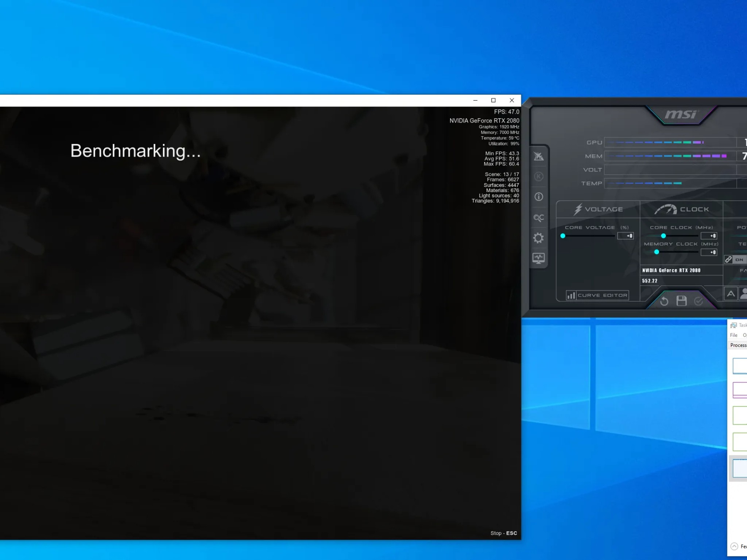
Task: Click the MSI dragon-wing startup icon
Action: [x=539, y=157]
